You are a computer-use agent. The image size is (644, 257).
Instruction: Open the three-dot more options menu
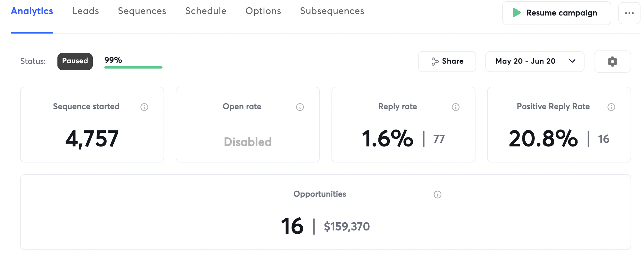(629, 13)
